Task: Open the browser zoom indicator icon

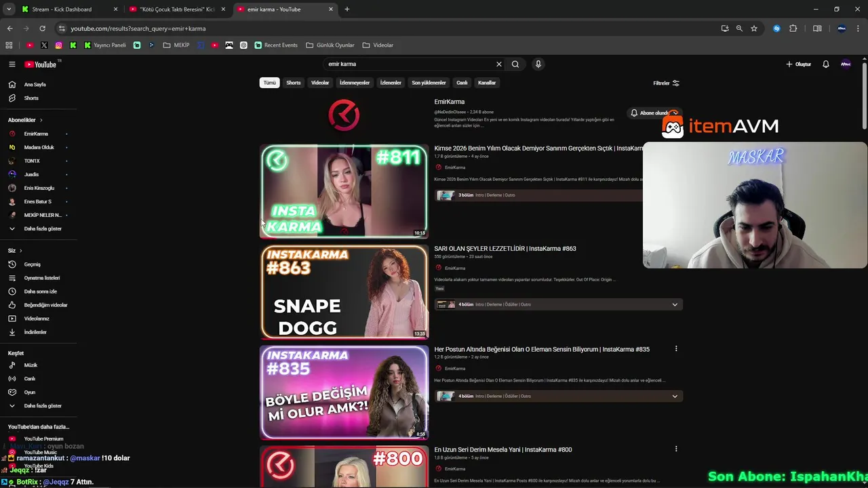Action: (739, 28)
